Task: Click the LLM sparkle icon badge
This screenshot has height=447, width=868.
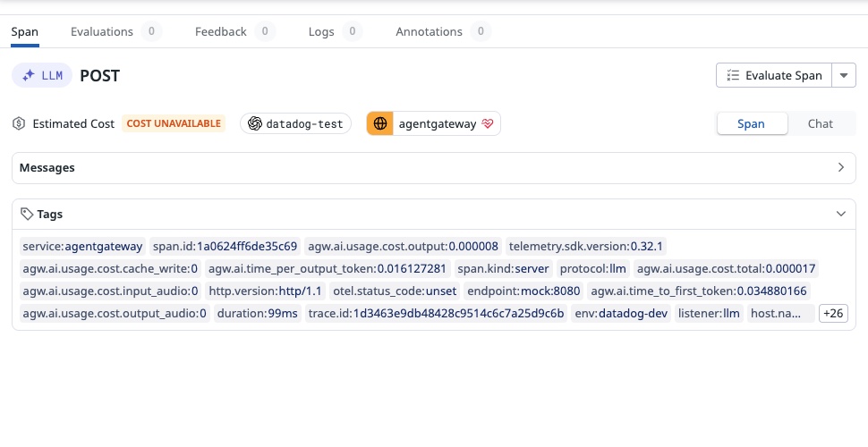Action: (42, 75)
